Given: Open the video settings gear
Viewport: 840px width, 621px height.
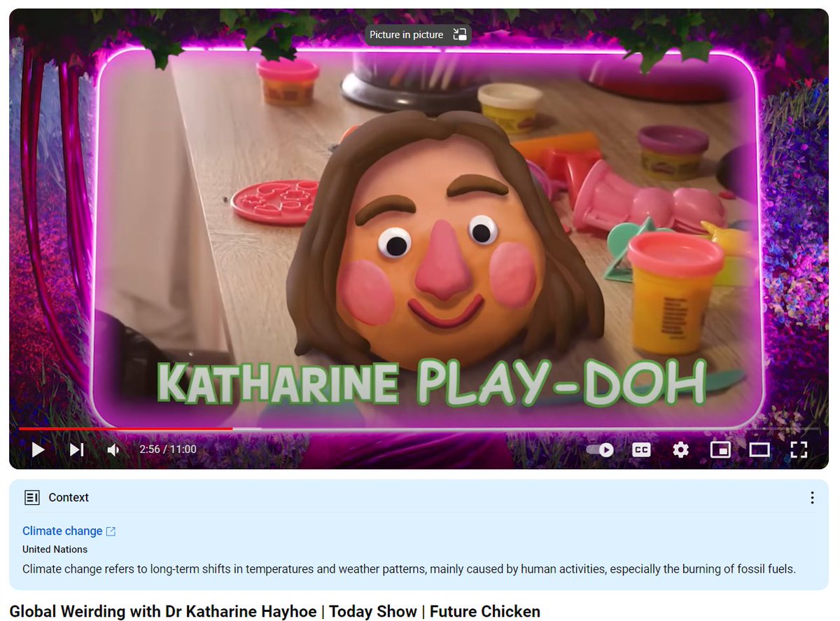Looking at the screenshot, I should tap(680, 449).
